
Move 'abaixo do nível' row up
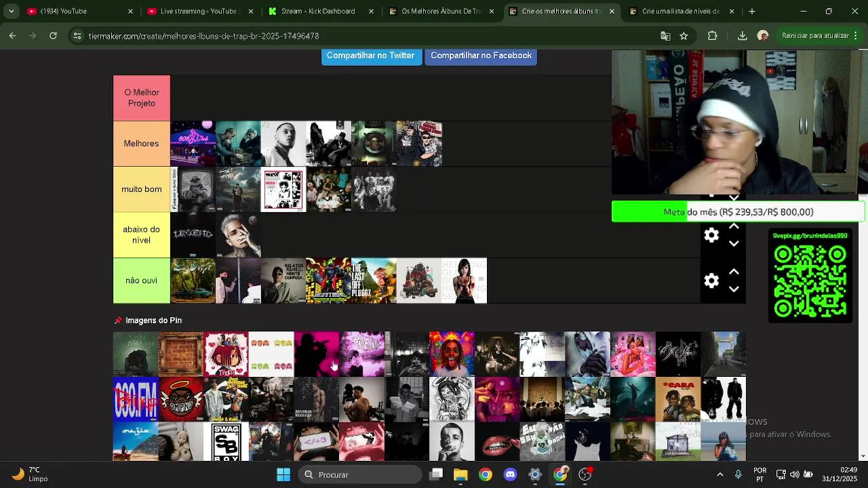click(734, 227)
